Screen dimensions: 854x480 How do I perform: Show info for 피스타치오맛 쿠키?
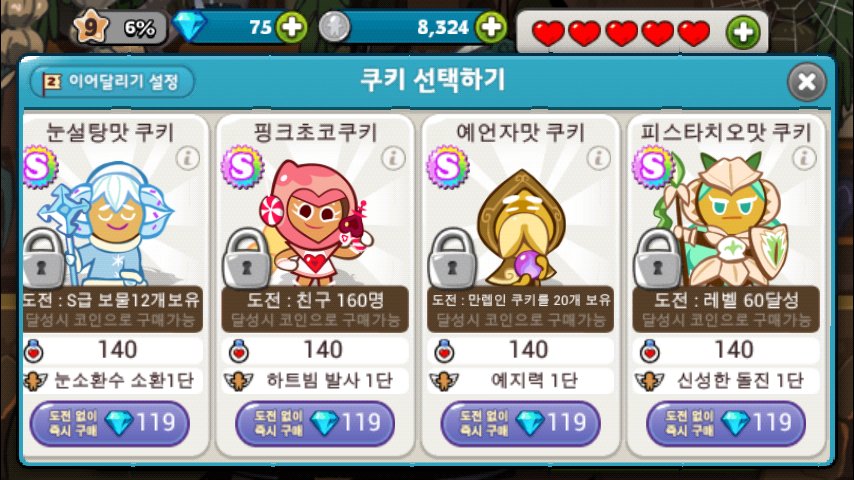coord(804,158)
